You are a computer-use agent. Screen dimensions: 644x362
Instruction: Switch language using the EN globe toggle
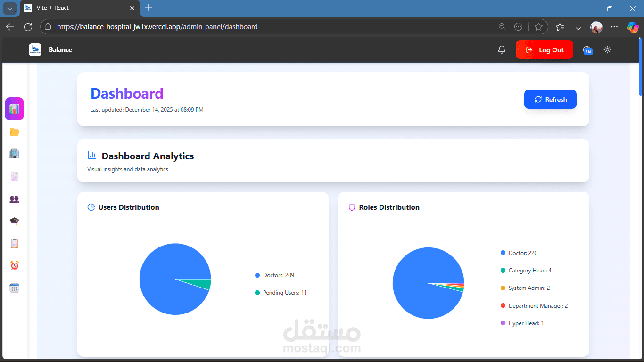pyautogui.click(x=587, y=49)
